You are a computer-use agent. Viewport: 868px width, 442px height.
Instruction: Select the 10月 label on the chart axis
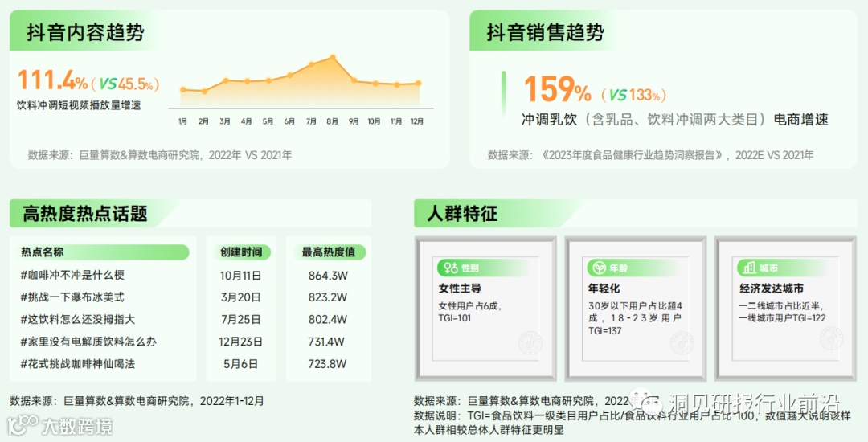(x=375, y=121)
